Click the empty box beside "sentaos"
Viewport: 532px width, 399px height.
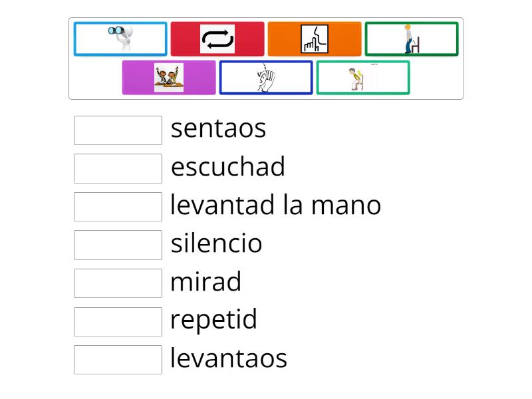pos(118,130)
